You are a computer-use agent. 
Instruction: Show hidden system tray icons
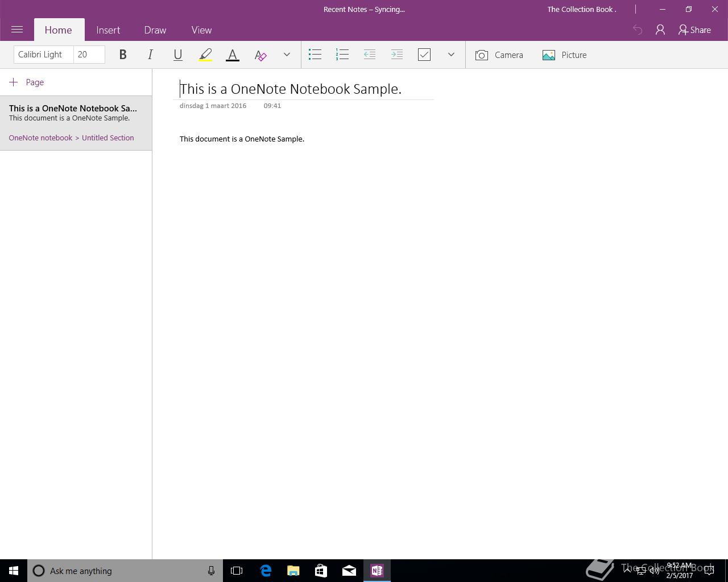627,571
